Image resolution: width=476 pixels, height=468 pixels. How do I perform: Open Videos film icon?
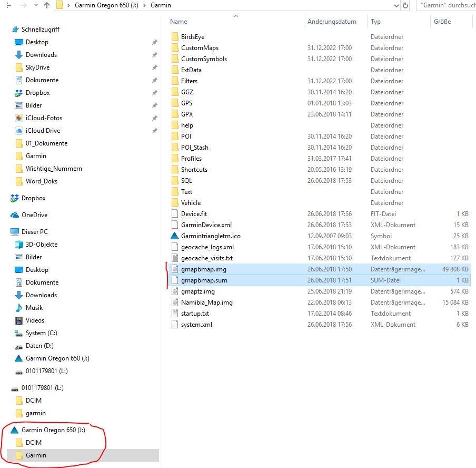(x=19, y=320)
